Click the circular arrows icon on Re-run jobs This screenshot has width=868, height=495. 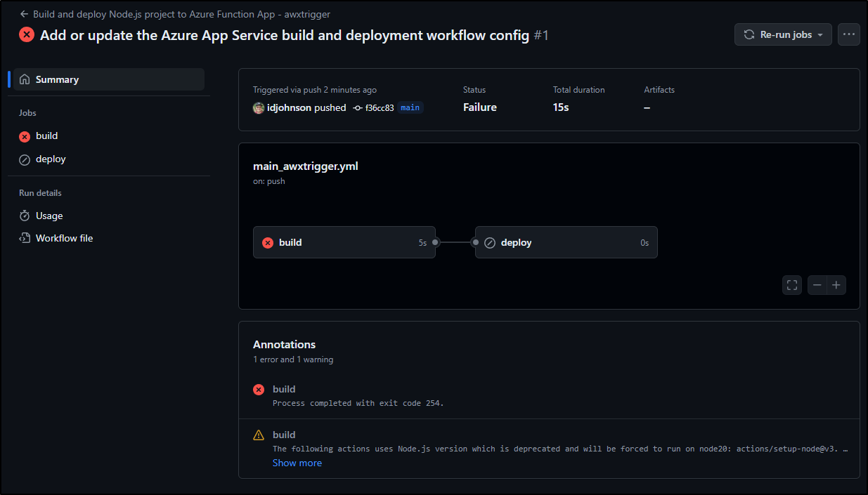(x=749, y=34)
